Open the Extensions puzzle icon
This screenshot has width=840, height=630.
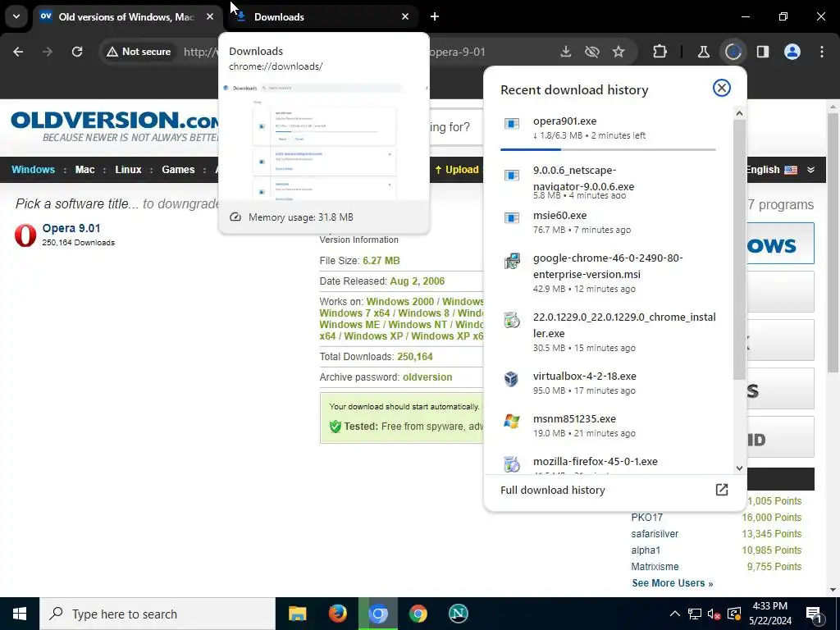660,52
